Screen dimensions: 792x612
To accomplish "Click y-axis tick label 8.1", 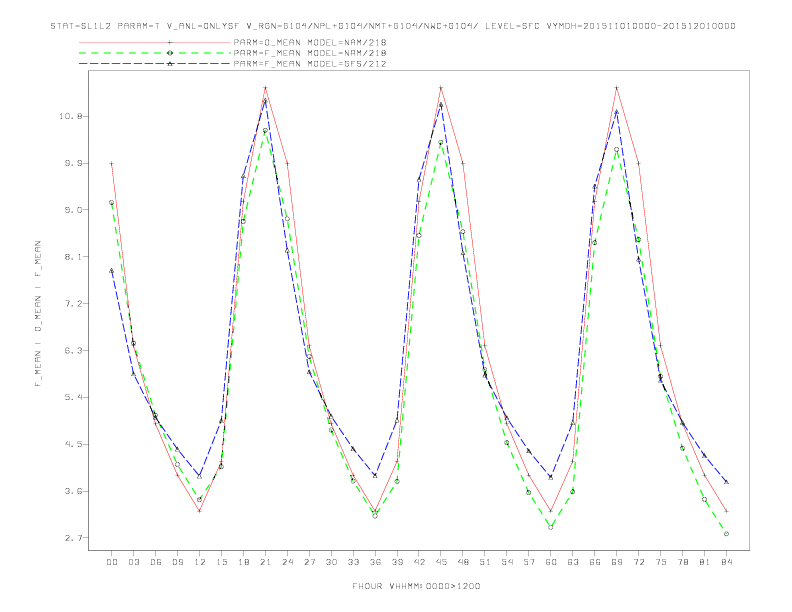I will [x=73, y=257].
